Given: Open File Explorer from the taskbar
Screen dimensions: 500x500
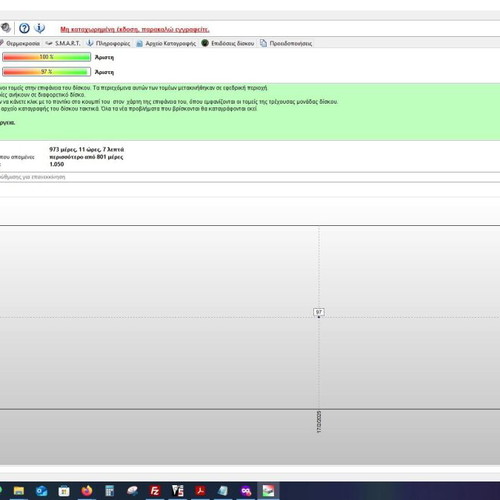Looking at the screenshot, I should pyautogui.click(x=19, y=491).
